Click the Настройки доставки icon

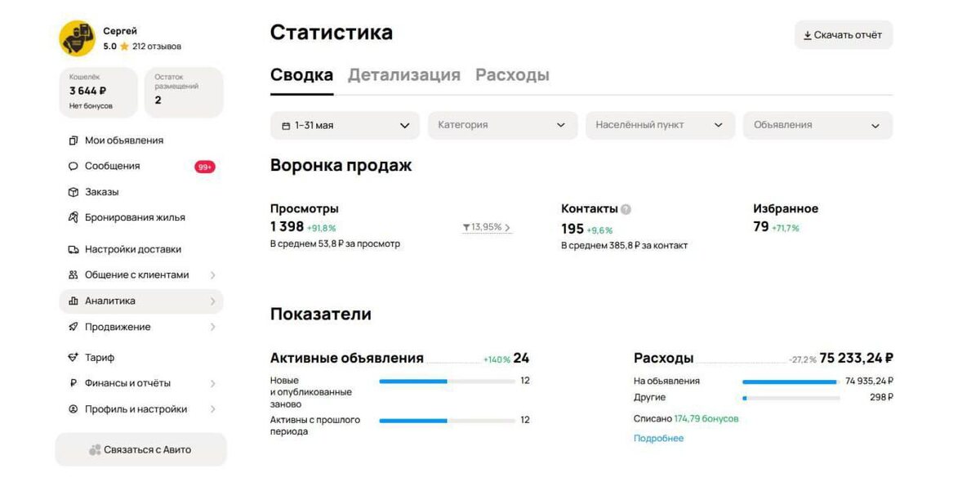73,249
